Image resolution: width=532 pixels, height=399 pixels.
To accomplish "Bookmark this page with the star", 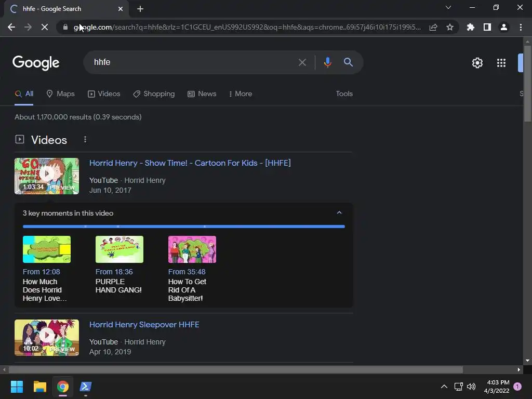I will click(450, 27).
